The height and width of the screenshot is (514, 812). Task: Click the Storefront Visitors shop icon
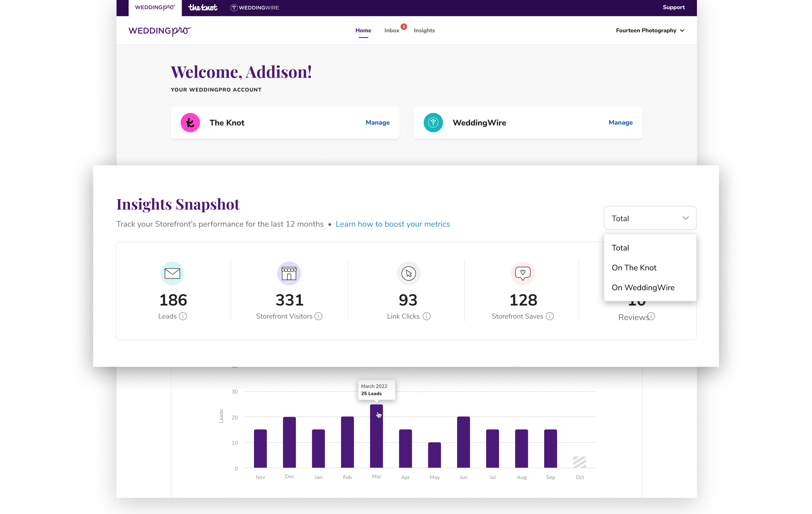tap(289, 273)
